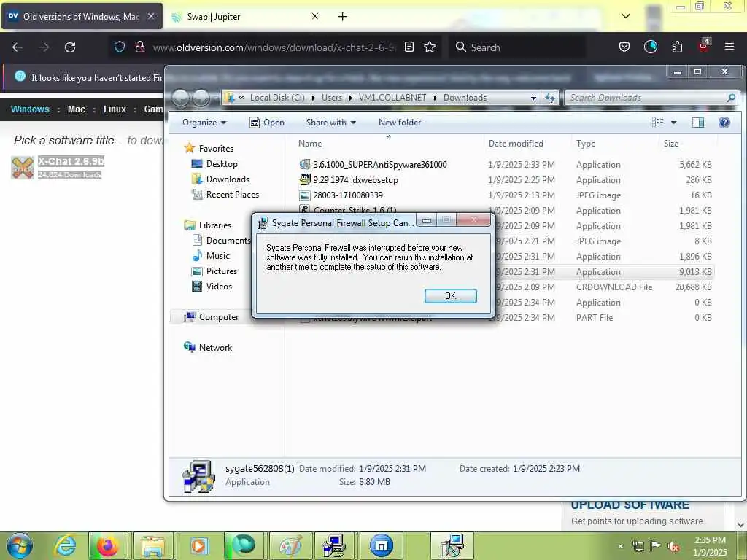This screenshot has height=560, width=747.
Task: Click the X-Chat 2.6.9b link
Action: pyautogui.click(x=71, y=161)
